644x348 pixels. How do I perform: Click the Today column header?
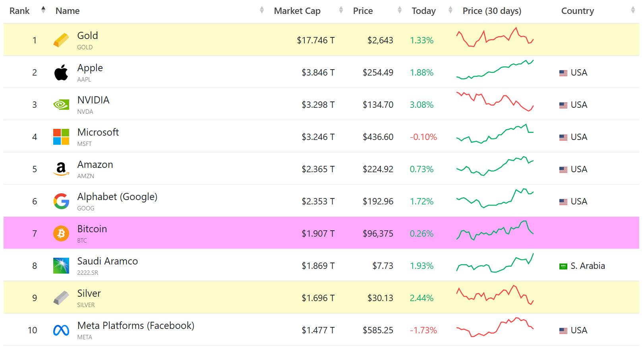point(424,11)
